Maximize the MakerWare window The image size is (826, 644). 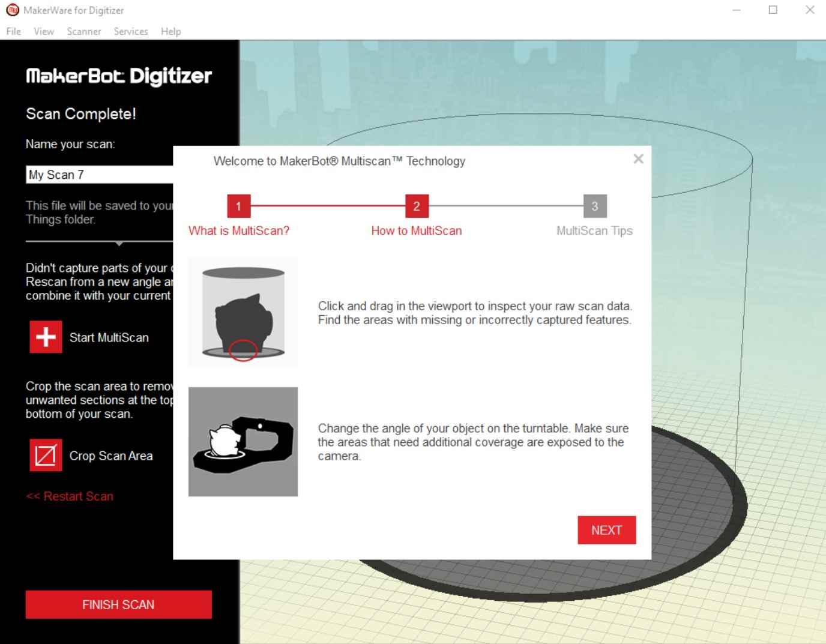pyautogui.click(x=773, y=10)
